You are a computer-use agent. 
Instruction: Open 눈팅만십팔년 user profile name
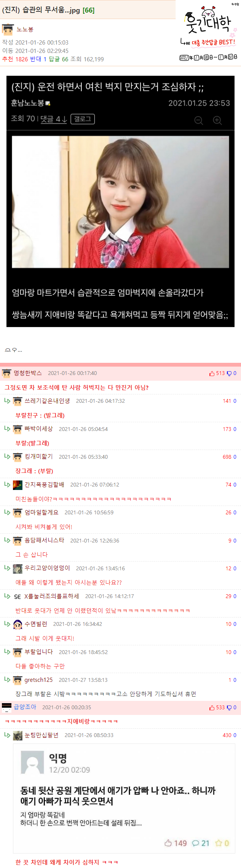(41, 735)
